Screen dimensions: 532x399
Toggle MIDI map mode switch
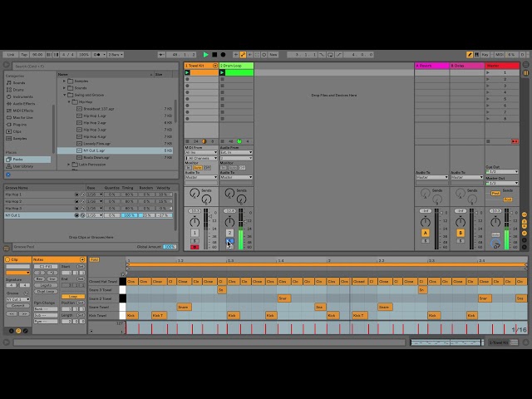(x=500, y=55)
